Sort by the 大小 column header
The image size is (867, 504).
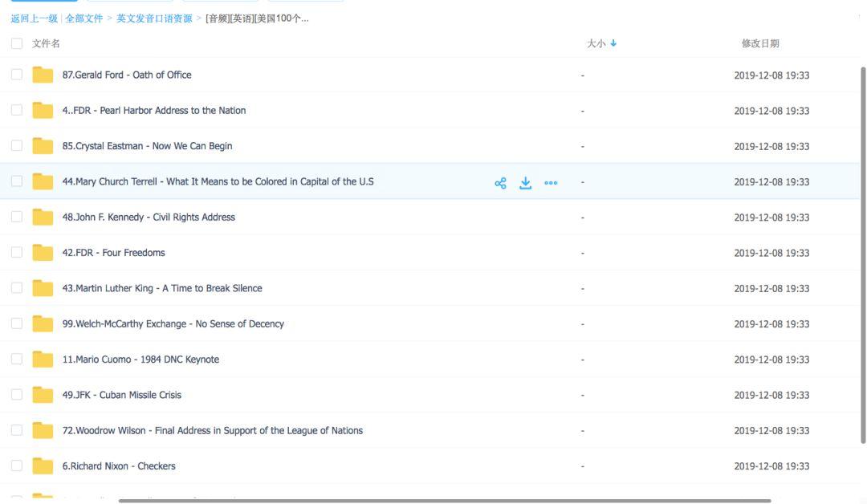point(596,43)
